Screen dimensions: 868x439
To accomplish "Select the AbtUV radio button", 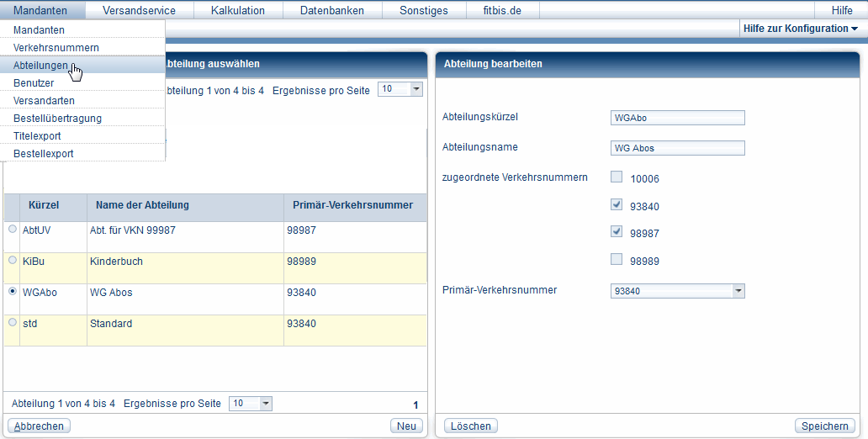I will tap(12, 229).
